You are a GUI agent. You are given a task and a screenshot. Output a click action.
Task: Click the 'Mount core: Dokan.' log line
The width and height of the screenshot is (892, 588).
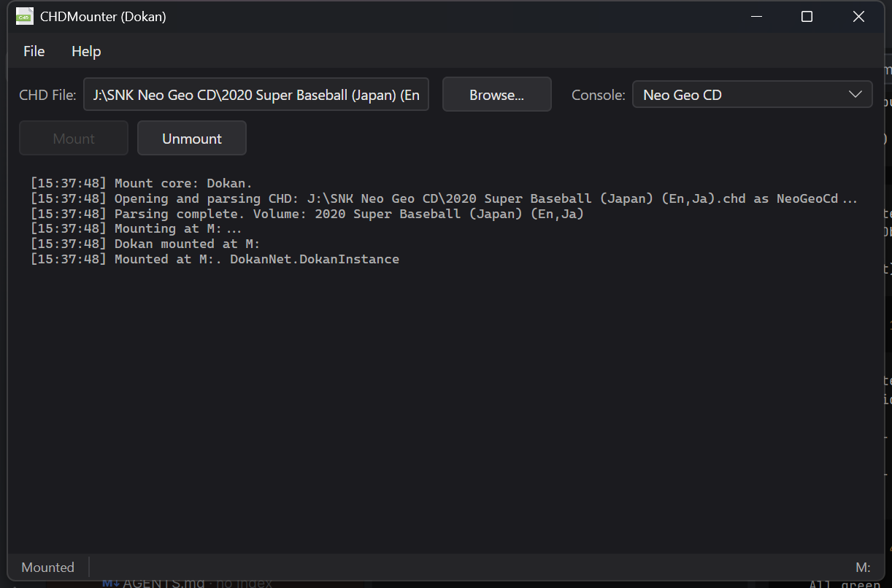[x=142, y=183]
